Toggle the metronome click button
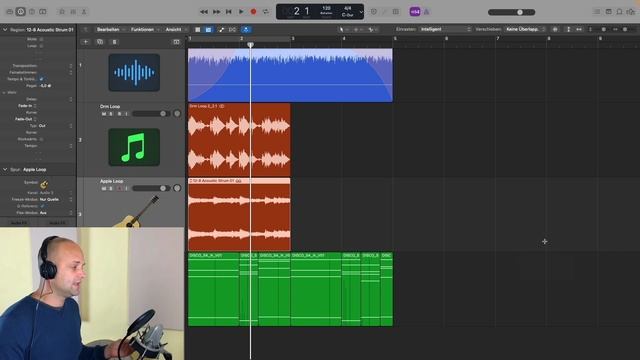 click(426, 12)
